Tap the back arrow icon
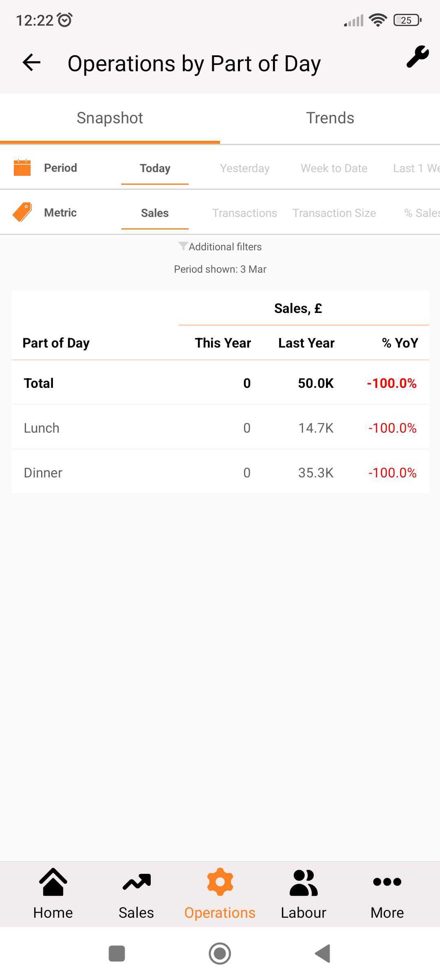The height and width of the screenshot is (980, 440). point(31,63)
